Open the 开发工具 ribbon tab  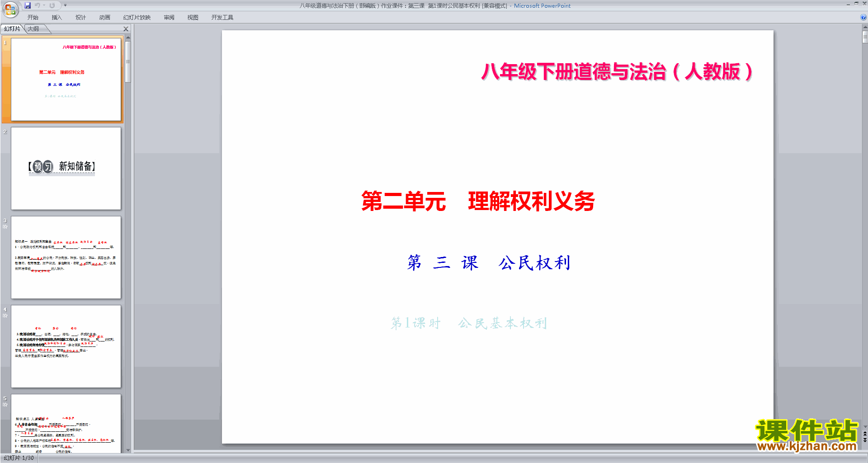(x=222, y=17)
